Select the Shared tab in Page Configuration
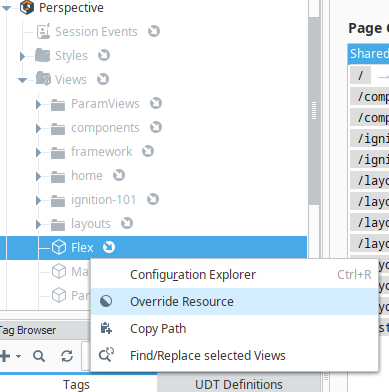Screen dimensions: 389x392 tap(369, 54)
